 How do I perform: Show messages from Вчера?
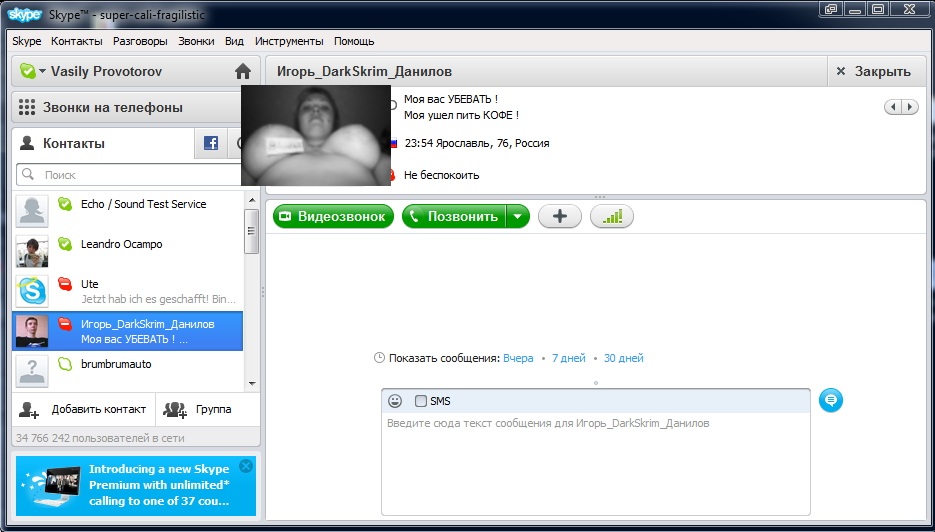[x=518, y=358]
